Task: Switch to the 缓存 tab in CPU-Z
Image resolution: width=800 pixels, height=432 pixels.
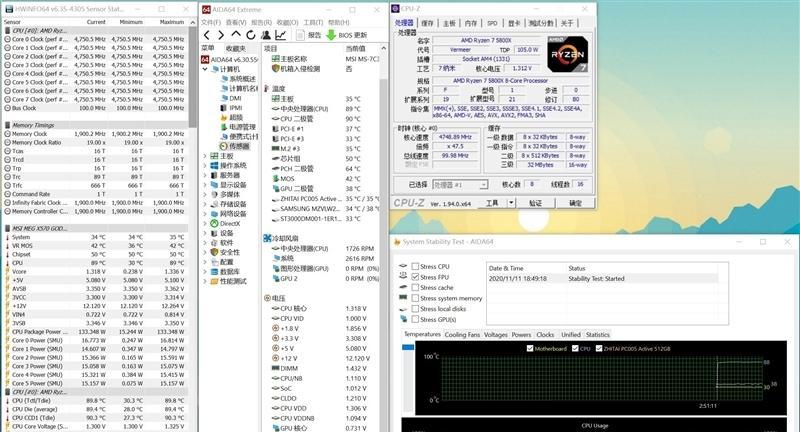Action: click(427, 23)
